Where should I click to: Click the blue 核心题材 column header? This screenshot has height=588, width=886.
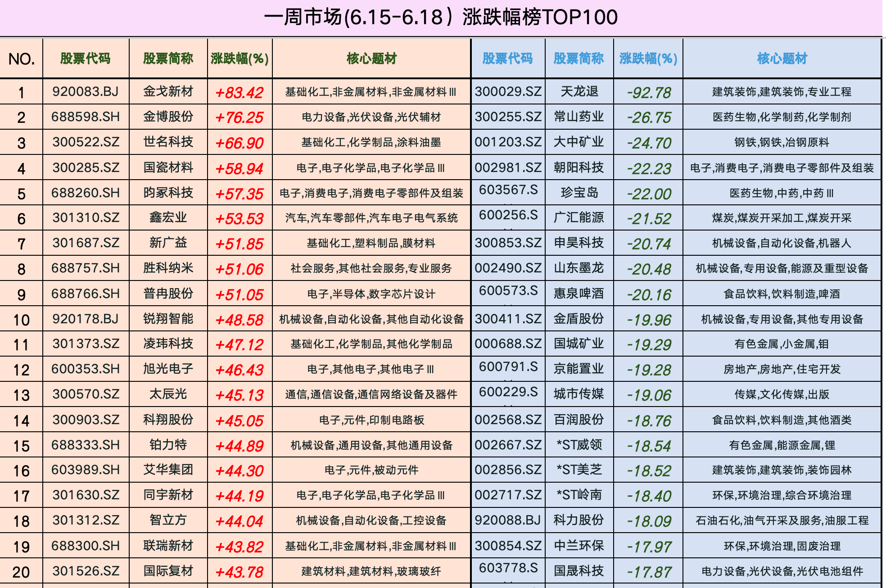(x=782, y=59)
